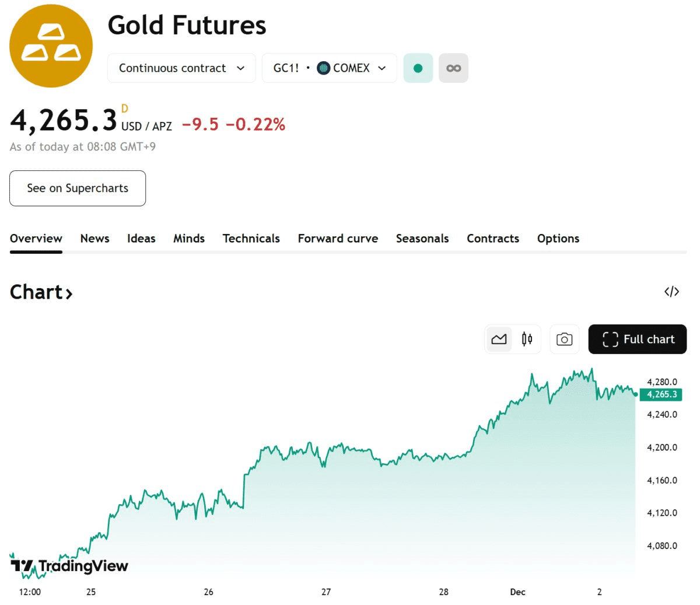The image size is (700, 605).
Task: Go to the Options tab
Action: pyautogui.click(x=558, y=239)
